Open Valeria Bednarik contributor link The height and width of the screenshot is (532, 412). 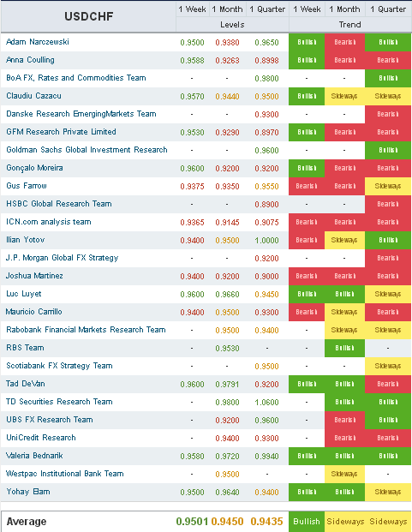pyautogui.click(x=34, y=455)
